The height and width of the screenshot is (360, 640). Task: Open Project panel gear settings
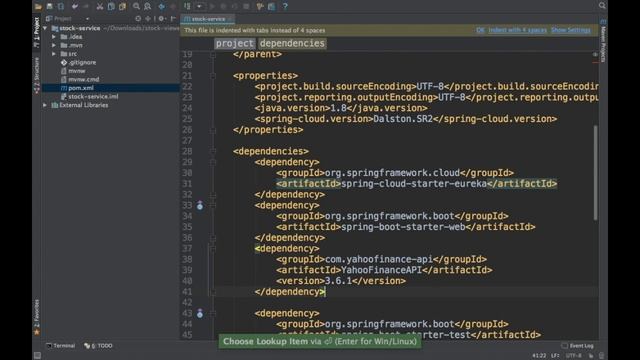pyautogui.click(x=162, y=18)
